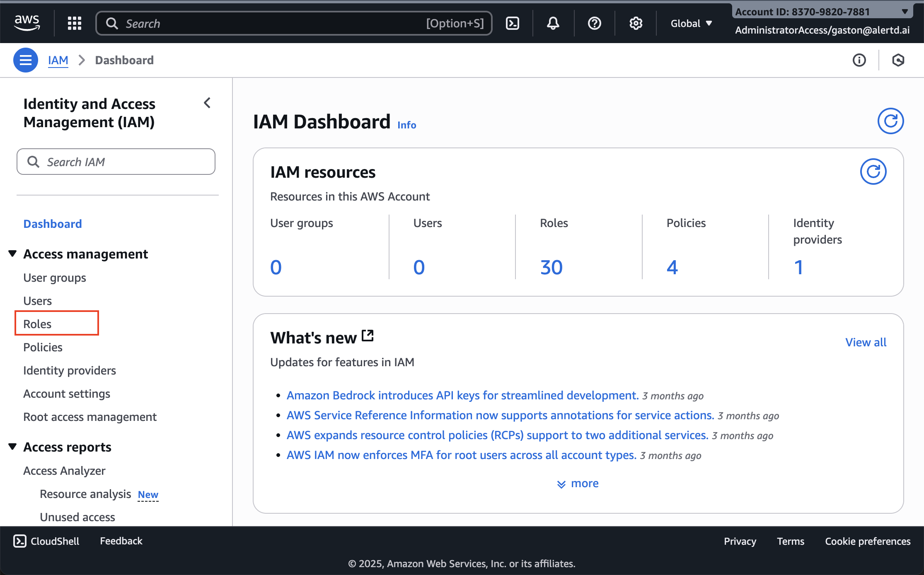This screenshot has height=575, width=924.
Task: Open the AWS services grid menu
Action: pos(75,23)
